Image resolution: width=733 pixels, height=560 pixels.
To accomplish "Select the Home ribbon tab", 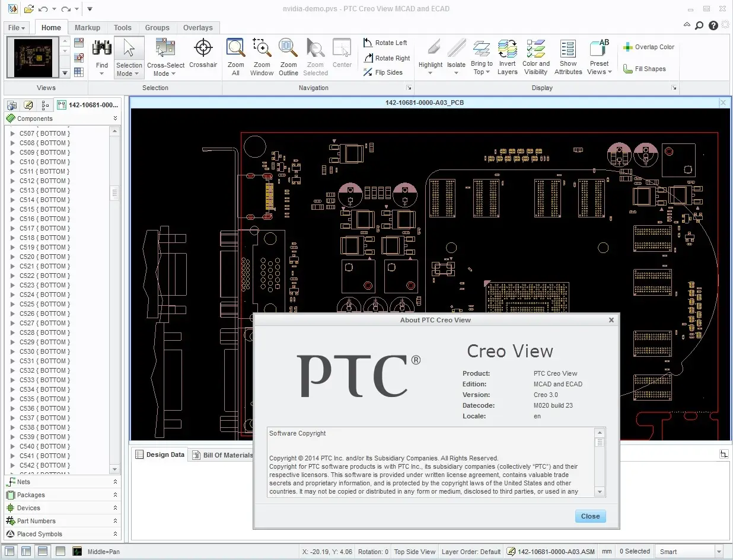I will pos(51,27).
